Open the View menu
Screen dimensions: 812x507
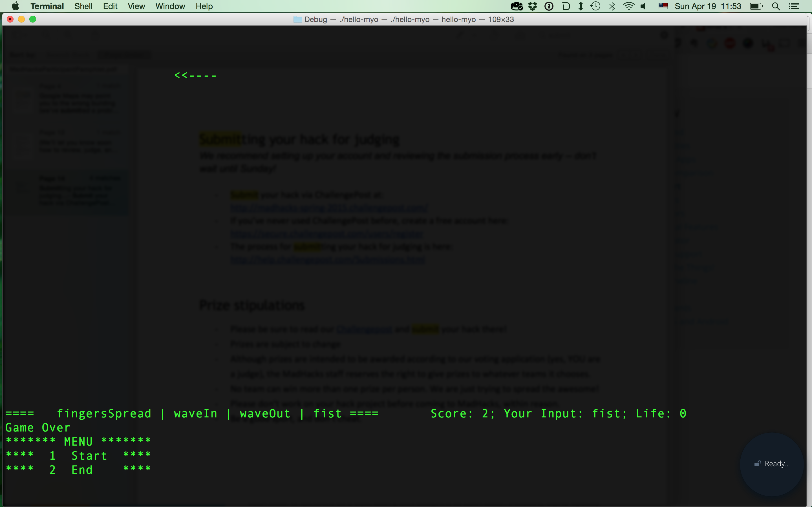[x=136, y=6]
